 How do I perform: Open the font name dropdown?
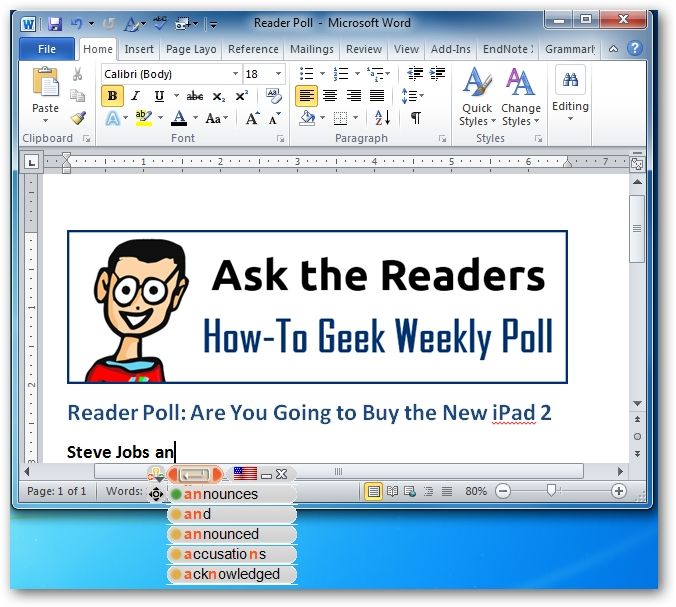click(x=235, y=74)
